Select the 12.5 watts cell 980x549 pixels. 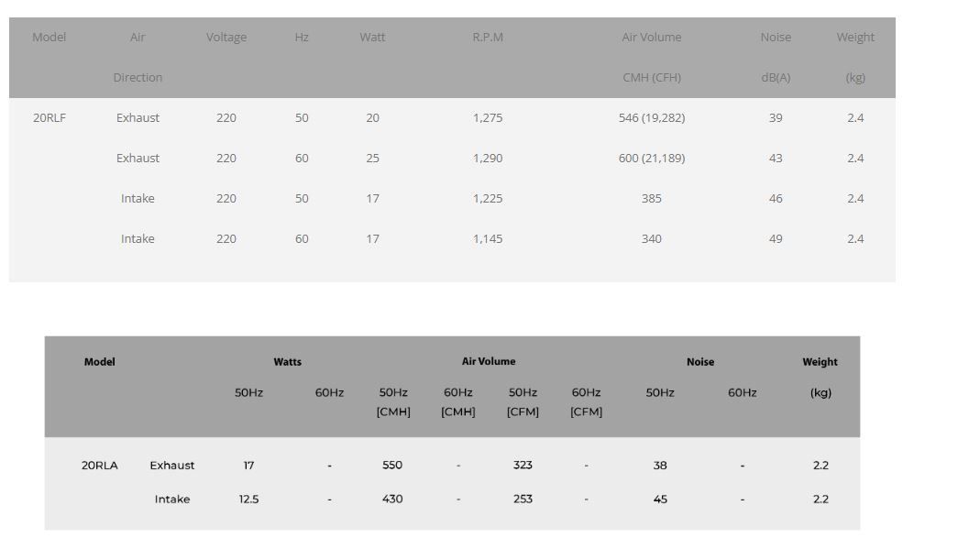(248, 499)
